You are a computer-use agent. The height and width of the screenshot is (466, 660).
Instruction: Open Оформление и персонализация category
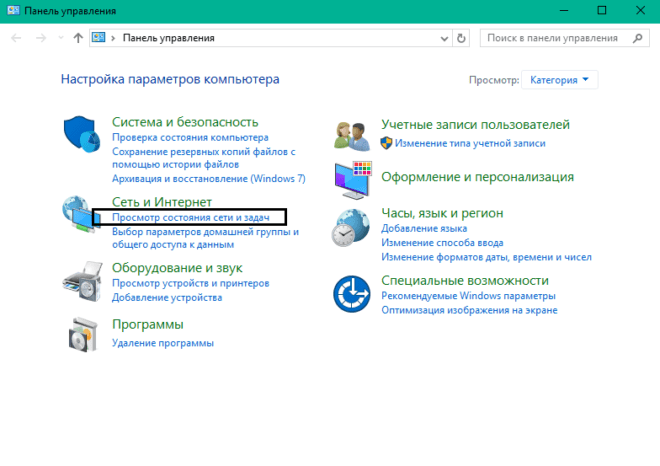tap(478, 177)
